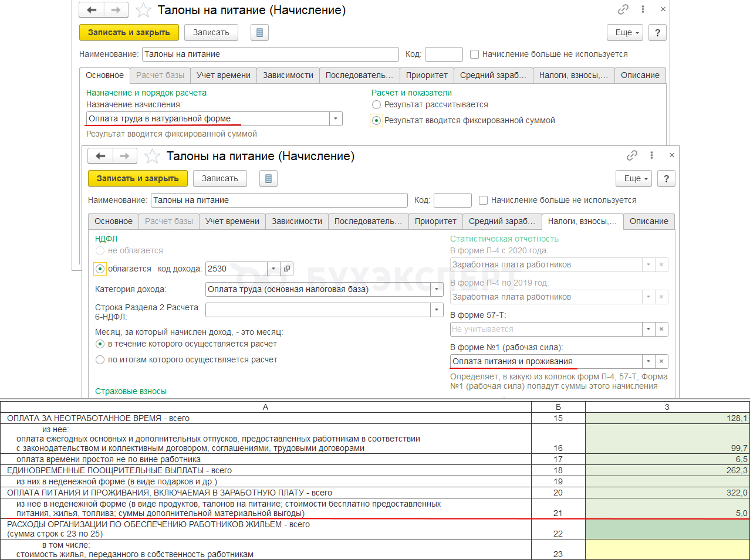
Task: Clear the 'В форме 57-Т' field with its X
Action: pos(661,329)
